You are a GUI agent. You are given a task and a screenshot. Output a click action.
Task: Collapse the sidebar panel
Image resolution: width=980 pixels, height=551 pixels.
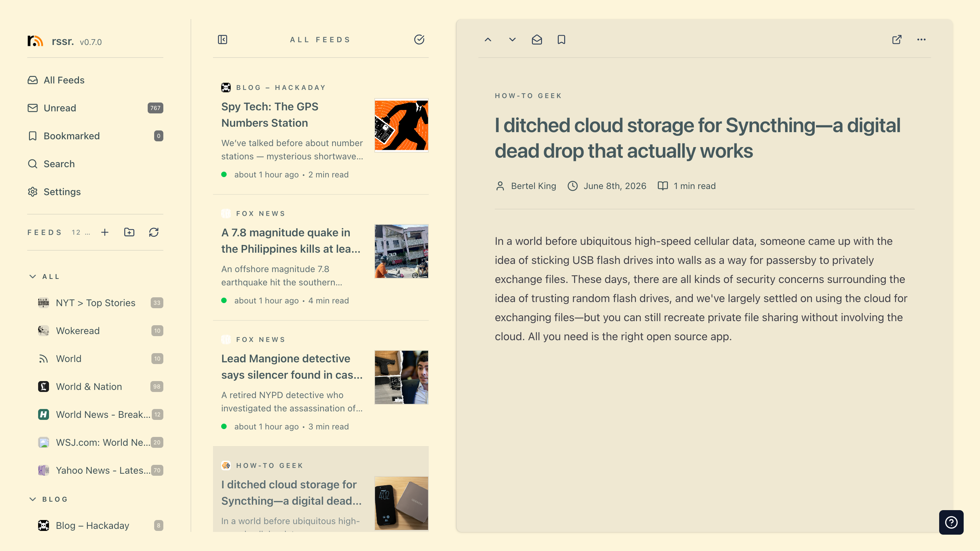(x=223, y=40)
